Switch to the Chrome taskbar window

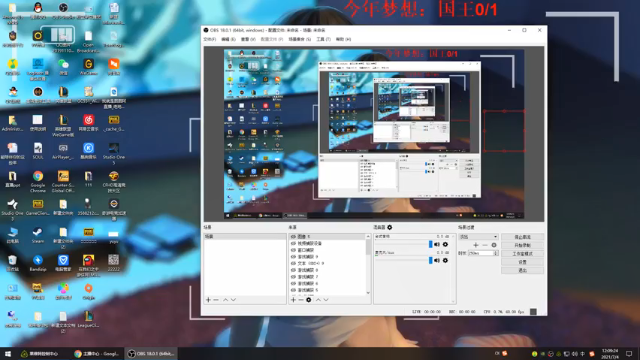(96, 353)
